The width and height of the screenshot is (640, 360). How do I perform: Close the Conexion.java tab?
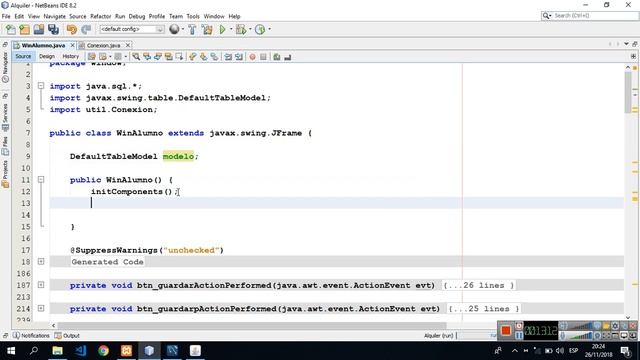point(128,45)
